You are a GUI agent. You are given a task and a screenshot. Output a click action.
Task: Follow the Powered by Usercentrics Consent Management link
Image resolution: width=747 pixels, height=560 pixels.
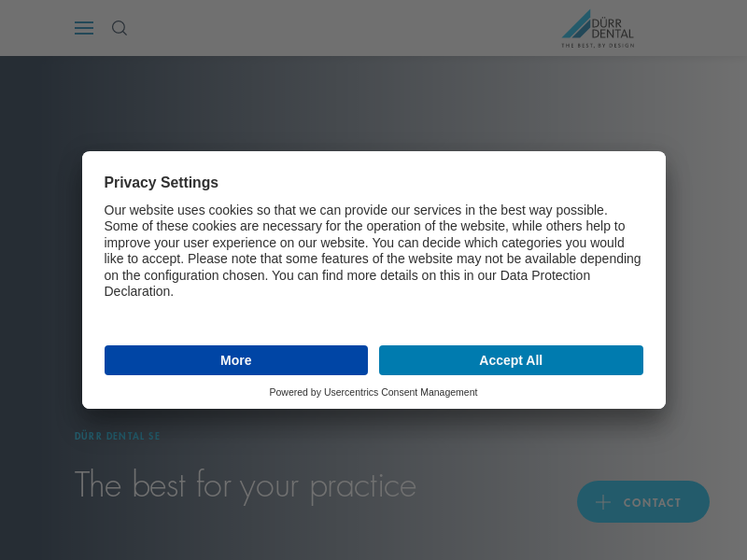point(373,392)
